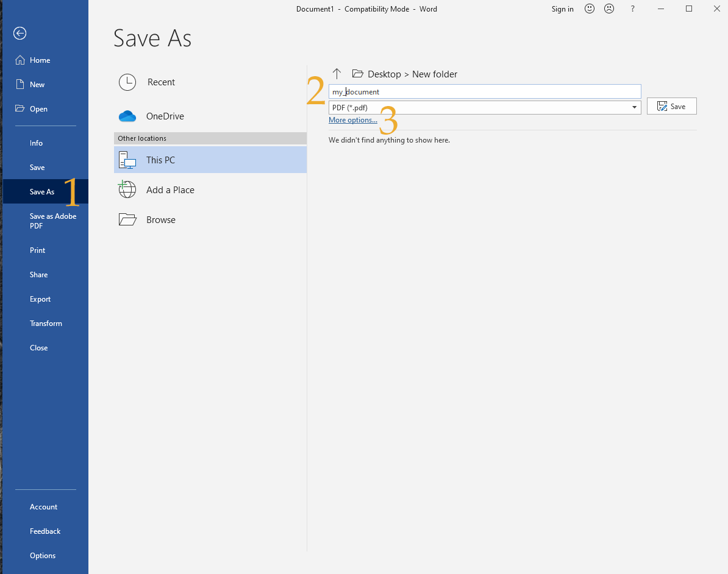
Task: Click the Save button
Action: point(671,106)
